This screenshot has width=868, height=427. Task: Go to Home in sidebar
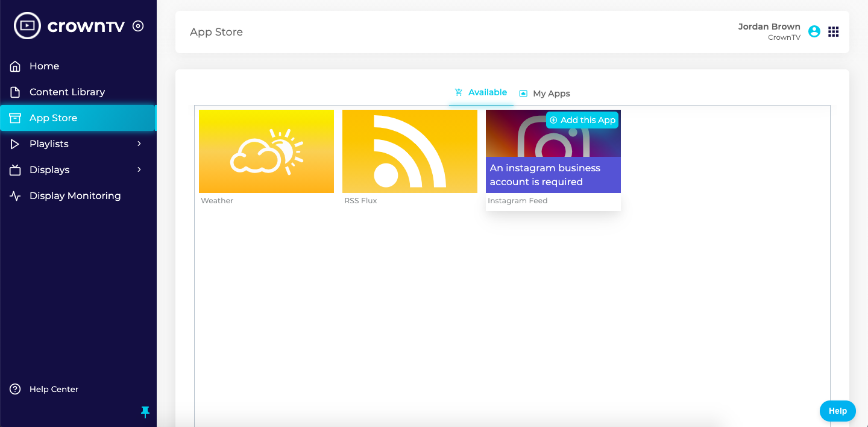tap(78, 66)
